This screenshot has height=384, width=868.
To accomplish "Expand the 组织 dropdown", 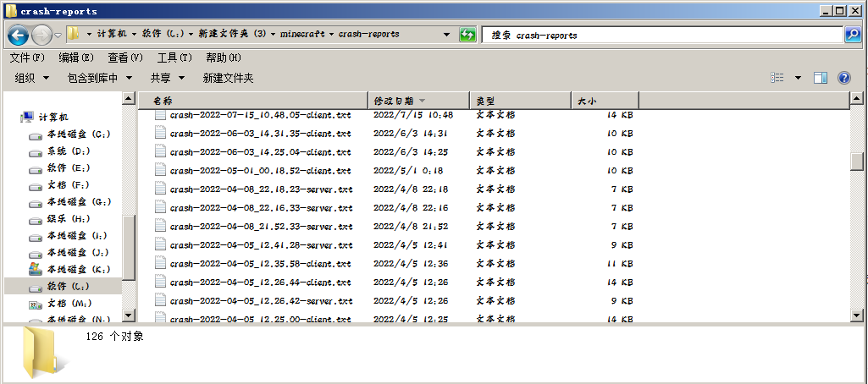I will coord(31,78).
